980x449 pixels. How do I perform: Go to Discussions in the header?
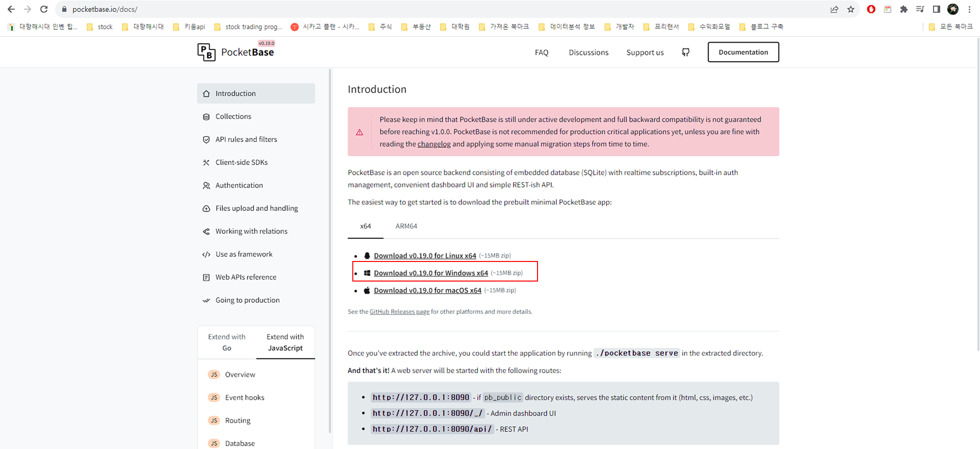(588, 52)
